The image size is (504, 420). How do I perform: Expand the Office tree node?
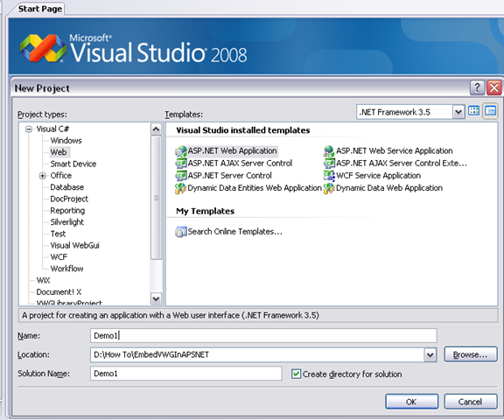[x=42, y=176]
